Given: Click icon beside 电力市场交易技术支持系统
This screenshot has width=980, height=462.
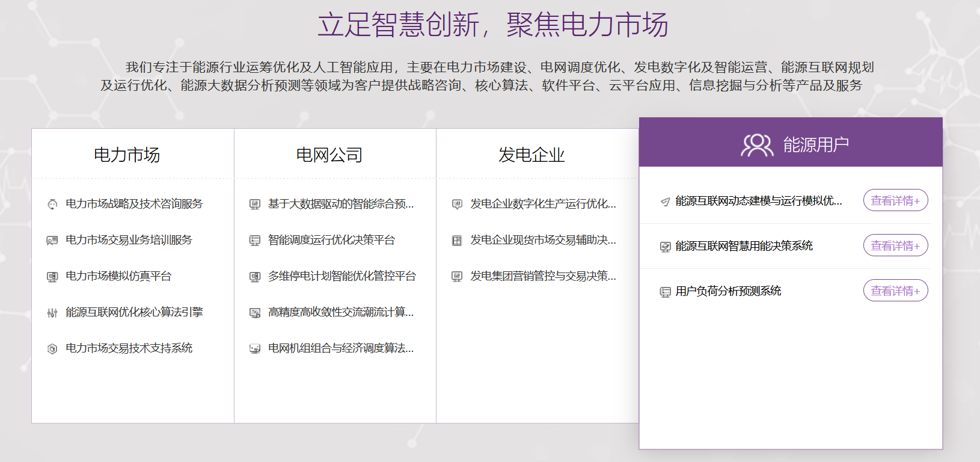Looking at the screenshot, I should 52,349.
